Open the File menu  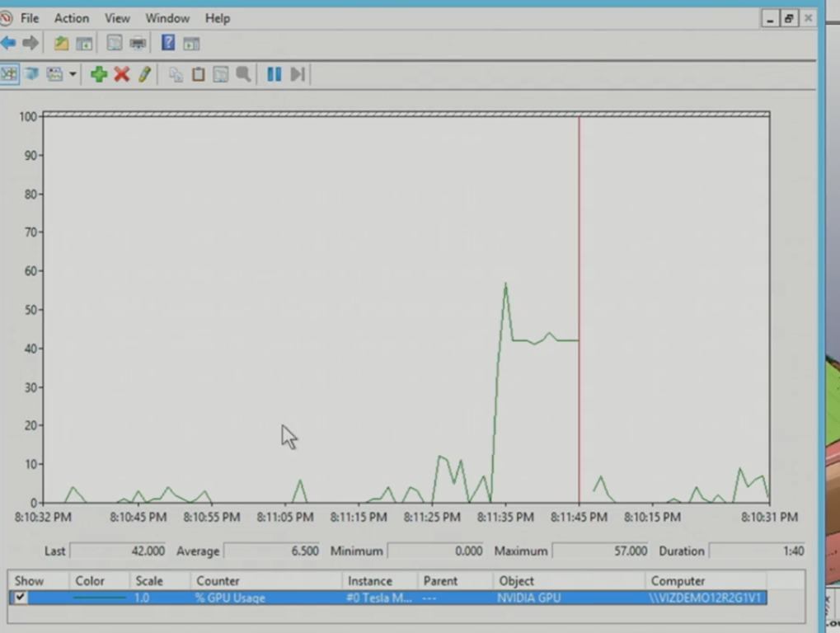coord(30,18)
